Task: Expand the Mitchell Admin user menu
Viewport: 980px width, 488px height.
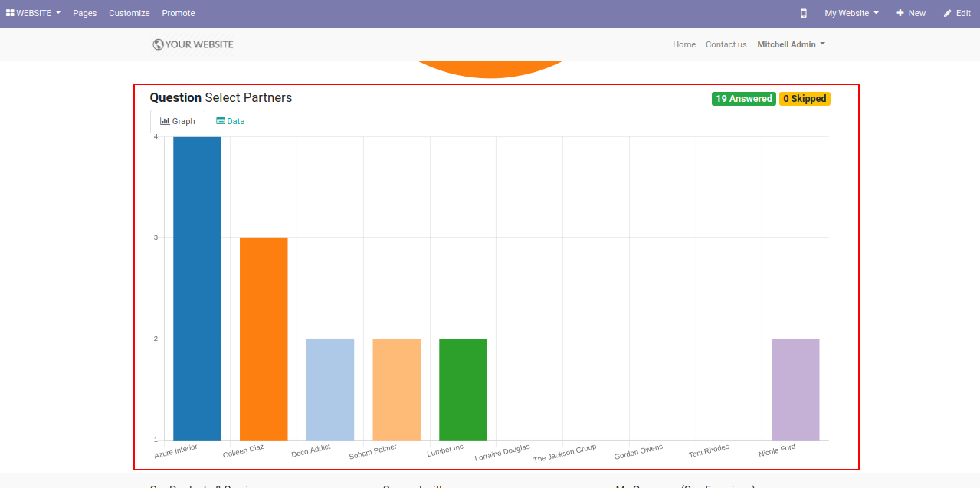Action: tap(792, 44)
